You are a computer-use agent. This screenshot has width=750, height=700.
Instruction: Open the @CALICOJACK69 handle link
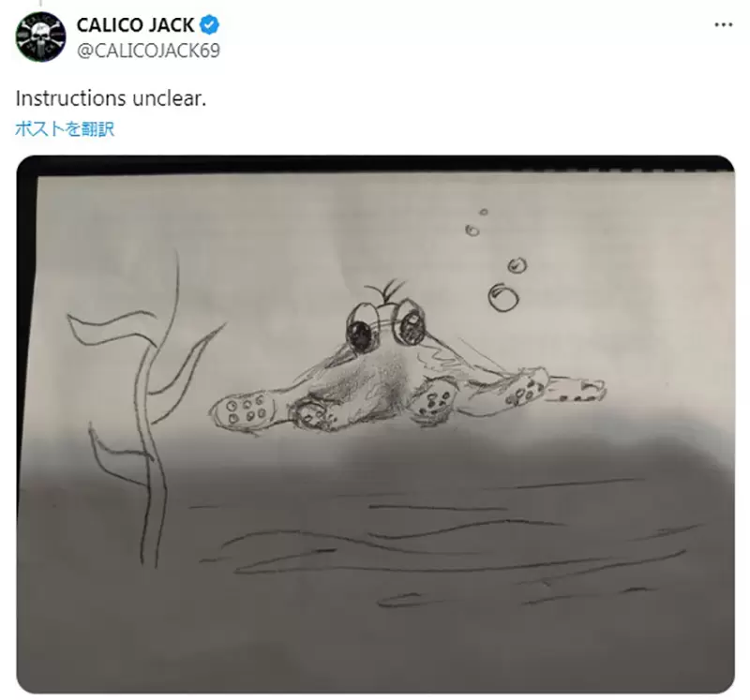pyautogui.click(x=148, y=51)
